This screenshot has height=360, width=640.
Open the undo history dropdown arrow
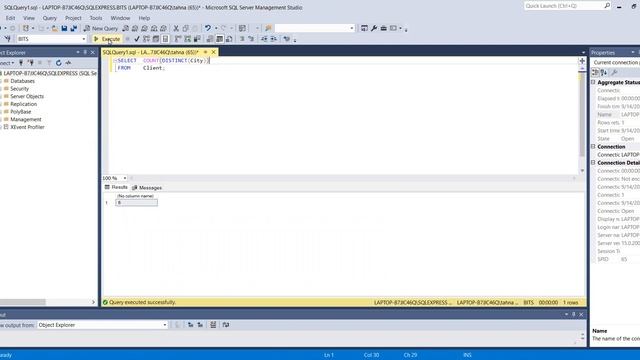point(216,28)
